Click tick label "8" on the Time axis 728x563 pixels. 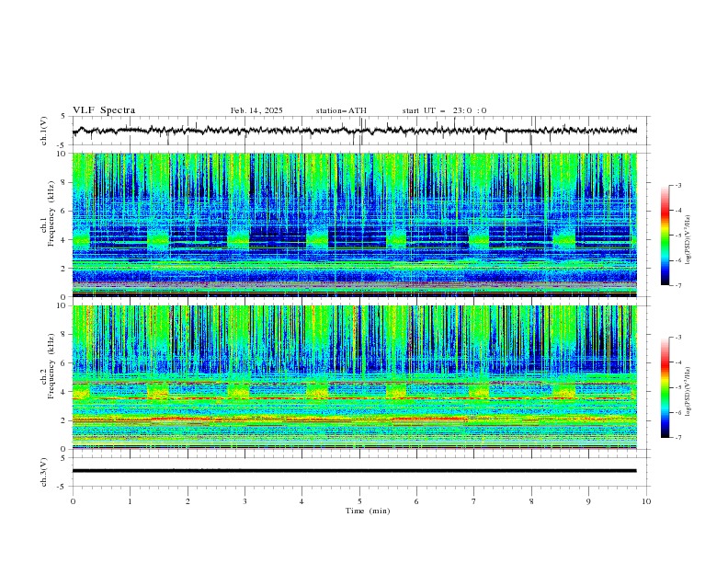pyautogui.click(x=531, y=501)
